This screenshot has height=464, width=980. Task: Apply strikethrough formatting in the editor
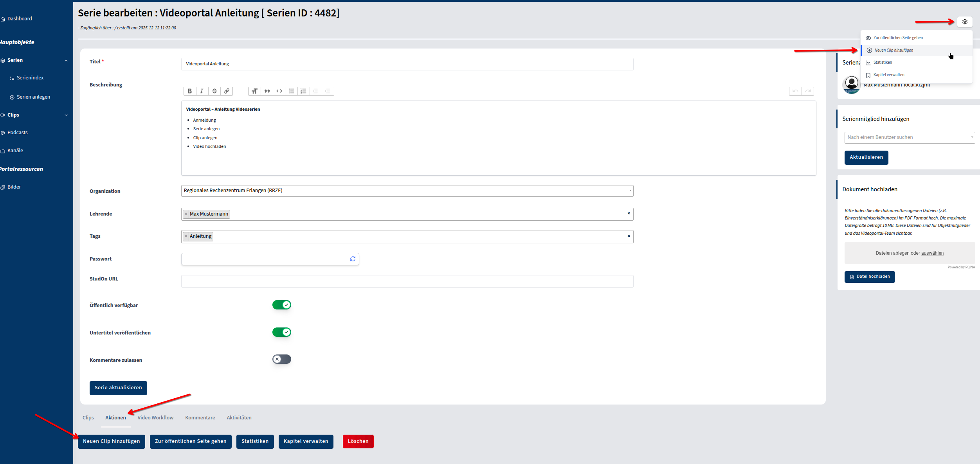pyautogui.click(x=214, y=91)
